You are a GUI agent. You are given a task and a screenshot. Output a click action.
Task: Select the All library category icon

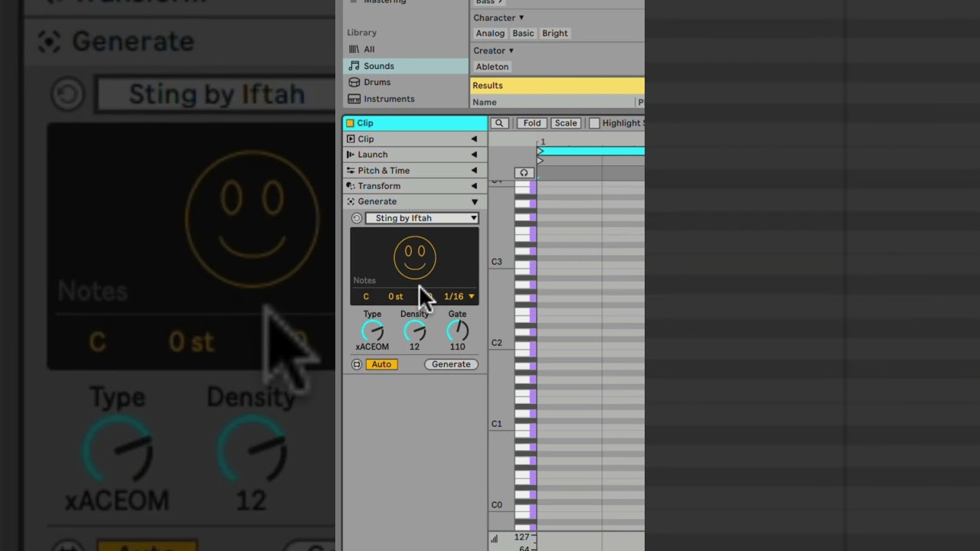point(354,49)
